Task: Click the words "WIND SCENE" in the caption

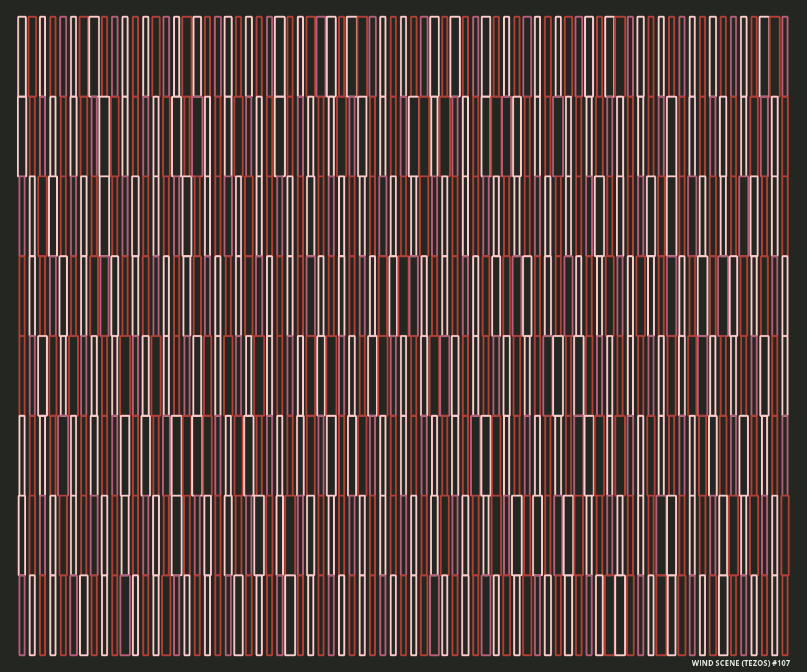Action: 715,663
